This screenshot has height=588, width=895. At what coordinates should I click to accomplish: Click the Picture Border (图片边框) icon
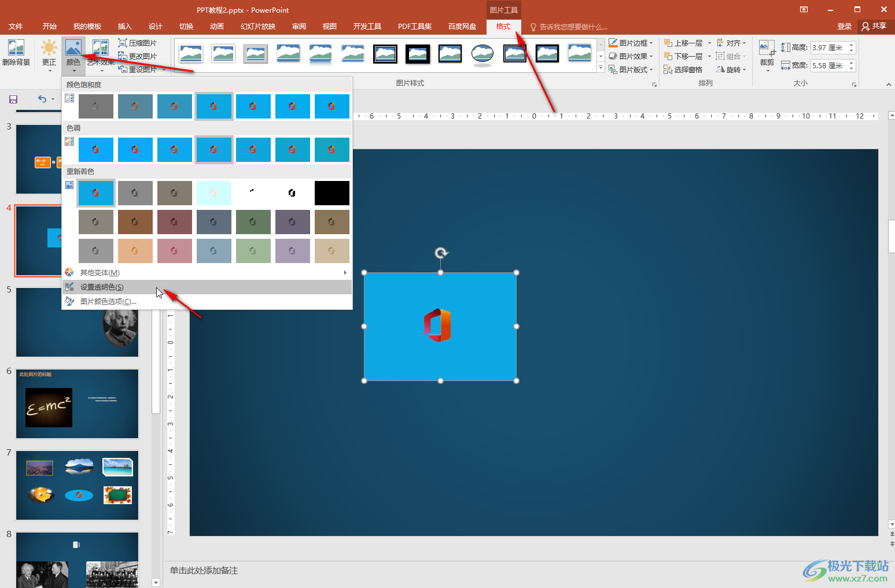coord(613,43)
